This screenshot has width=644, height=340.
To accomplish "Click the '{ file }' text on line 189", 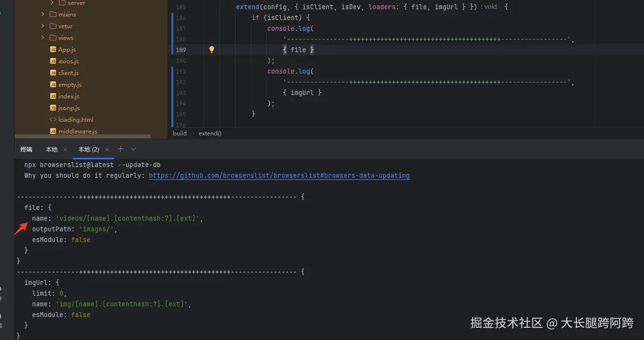I will point(298,50).
